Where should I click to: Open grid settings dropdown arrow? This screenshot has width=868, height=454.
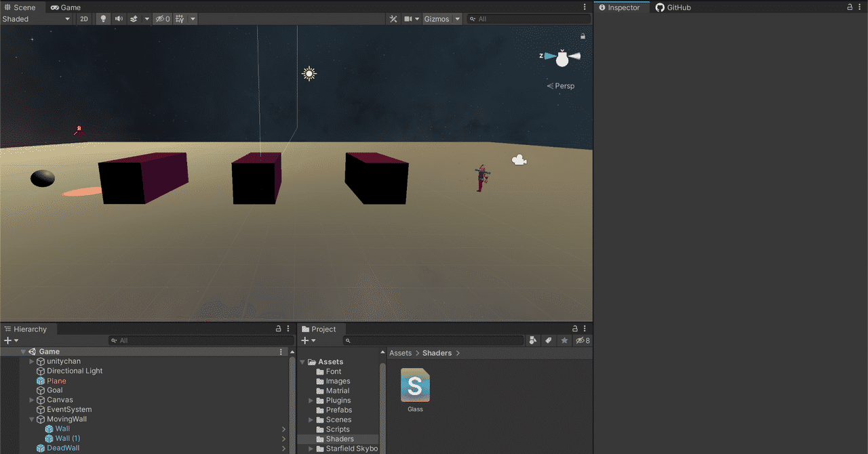193,19
